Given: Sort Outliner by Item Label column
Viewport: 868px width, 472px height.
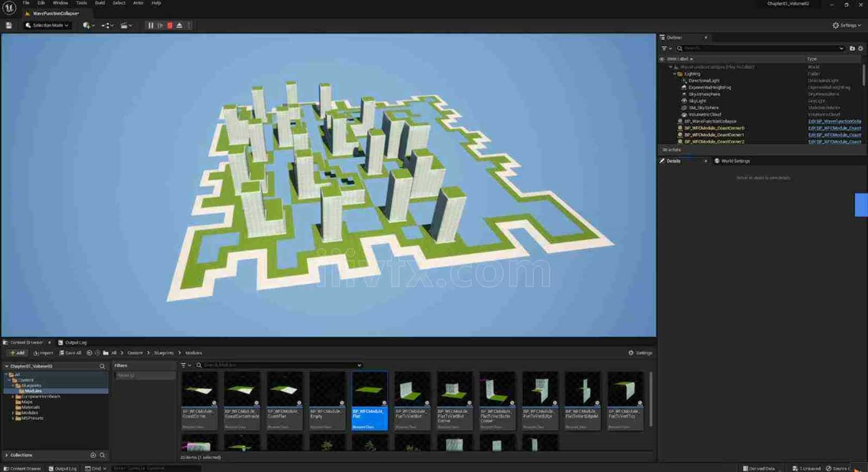Looking at the screenshot, I should pyautogui.click(x=680, y=59).
